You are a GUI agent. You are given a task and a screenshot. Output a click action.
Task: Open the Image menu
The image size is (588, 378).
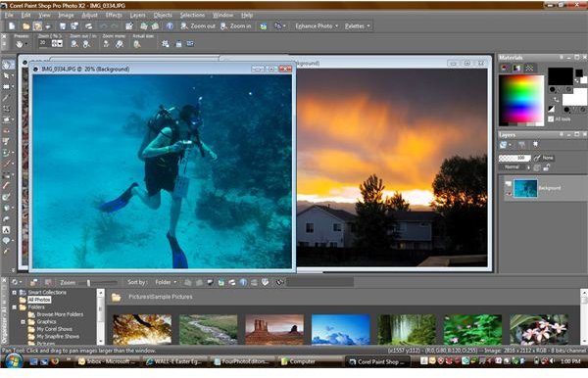point(66,15)
